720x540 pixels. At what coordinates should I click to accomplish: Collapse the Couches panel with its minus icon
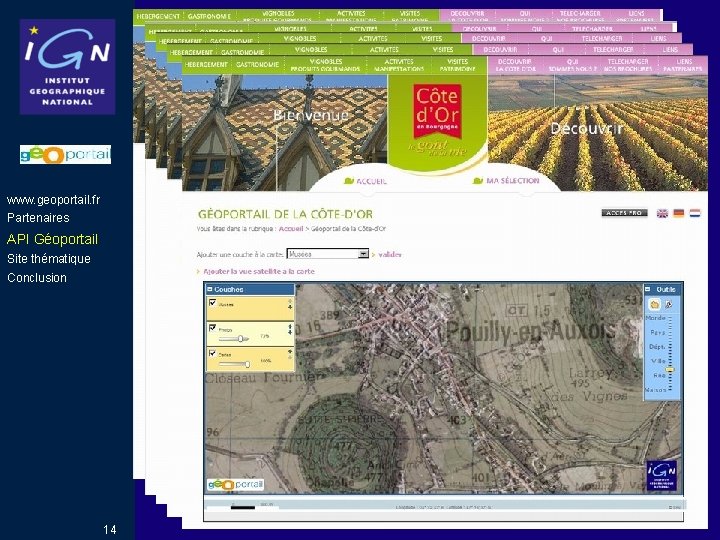[210, 289]
